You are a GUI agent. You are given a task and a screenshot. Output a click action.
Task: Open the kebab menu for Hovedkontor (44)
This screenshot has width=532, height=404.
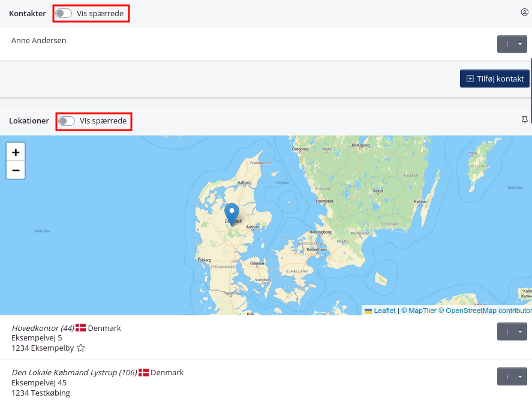pos(507,331)
